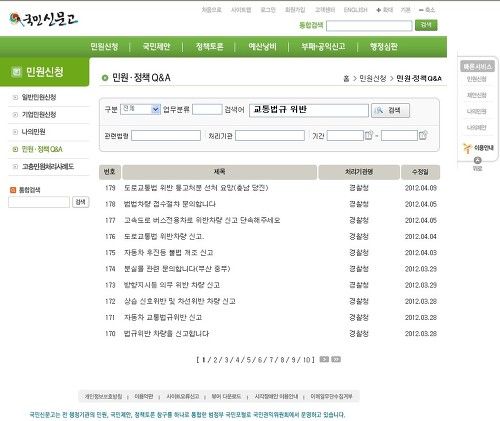Open the 구분 dropdown

(140, 109)
